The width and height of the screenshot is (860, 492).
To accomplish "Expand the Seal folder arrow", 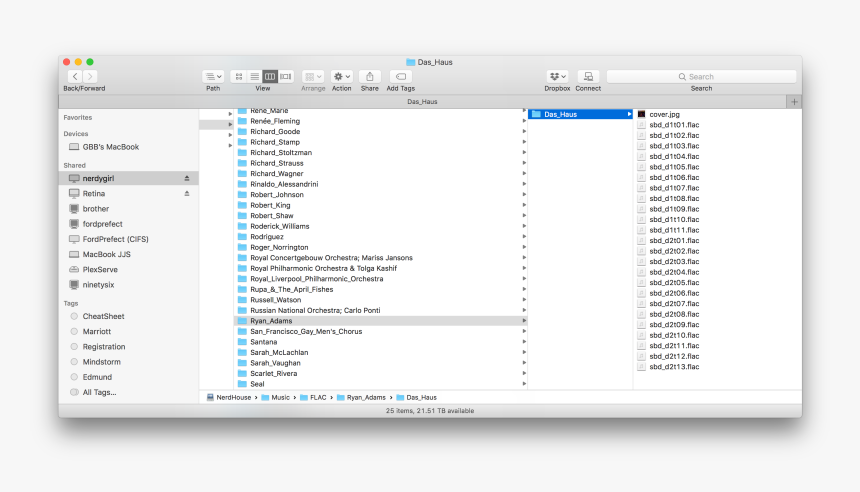I will coord(524,384).
